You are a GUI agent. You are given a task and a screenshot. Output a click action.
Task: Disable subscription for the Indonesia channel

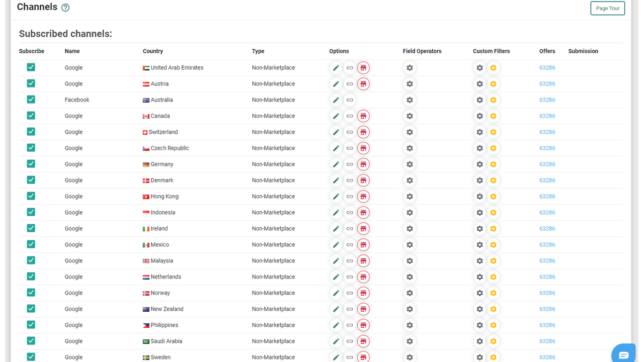[x=31, y=212]
